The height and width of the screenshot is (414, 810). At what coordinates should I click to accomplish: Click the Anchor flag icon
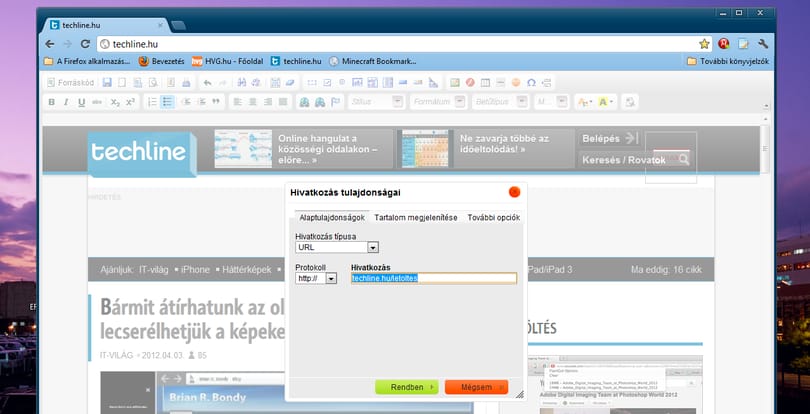(x=335, y=102)
